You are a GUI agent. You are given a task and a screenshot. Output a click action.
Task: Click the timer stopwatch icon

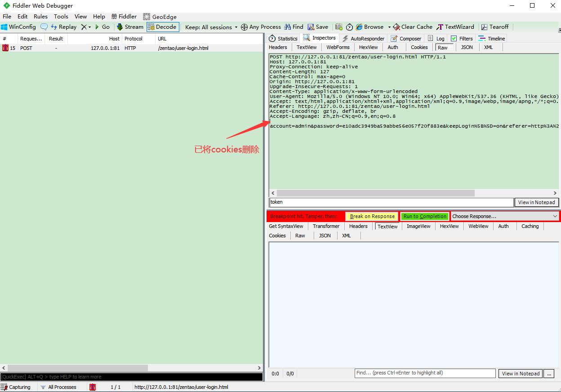[349, 27]
